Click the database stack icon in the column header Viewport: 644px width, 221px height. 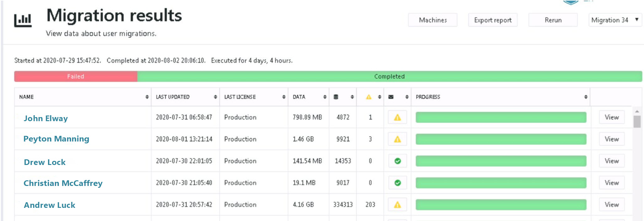tap(336, 97)
